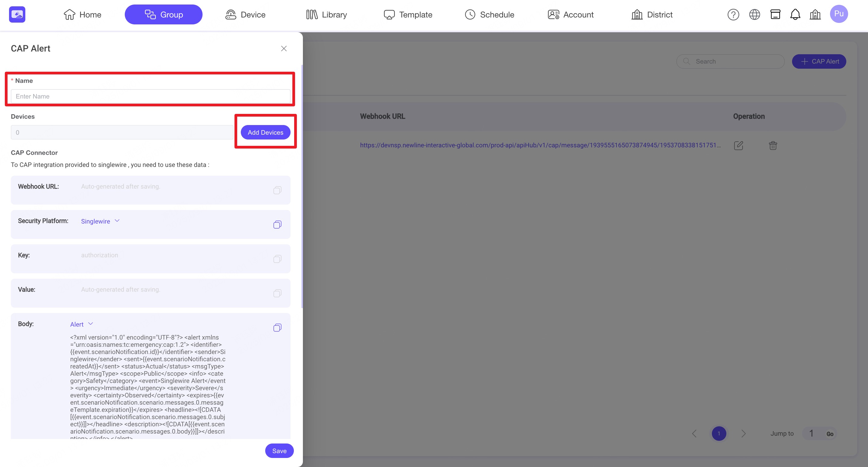Copy the Body XML content
The height and width of the screenshot is (467, 868).
coord(277,328)
